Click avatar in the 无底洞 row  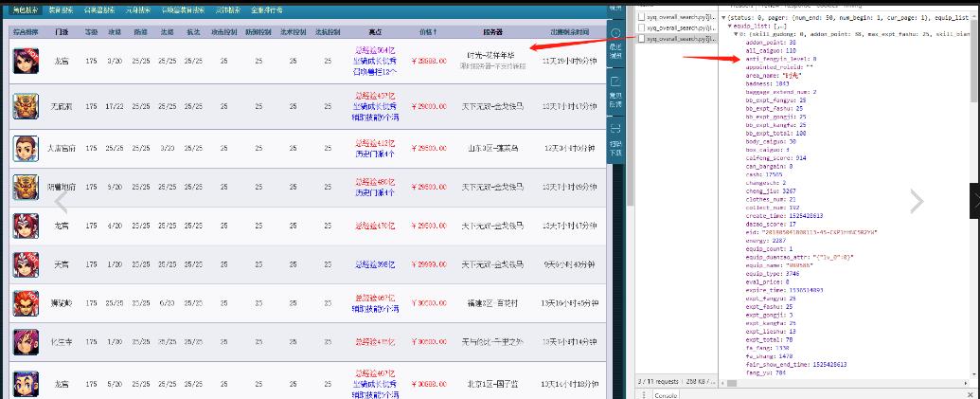point(26,106)
